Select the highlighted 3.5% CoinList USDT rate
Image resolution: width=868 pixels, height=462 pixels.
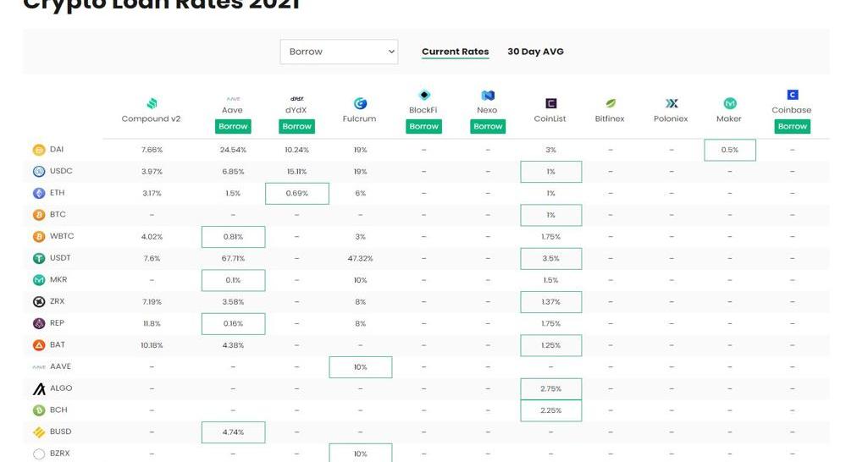(x=550, y=258)
